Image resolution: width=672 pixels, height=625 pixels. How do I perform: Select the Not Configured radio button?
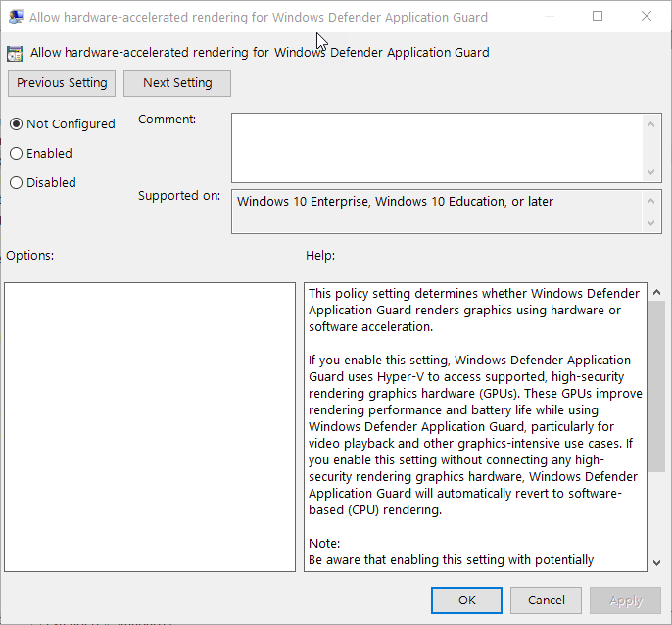[17, 124]
